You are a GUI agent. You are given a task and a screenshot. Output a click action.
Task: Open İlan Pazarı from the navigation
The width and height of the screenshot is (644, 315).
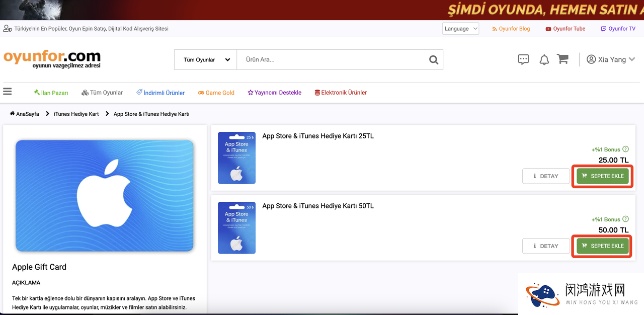pos(51,93)
